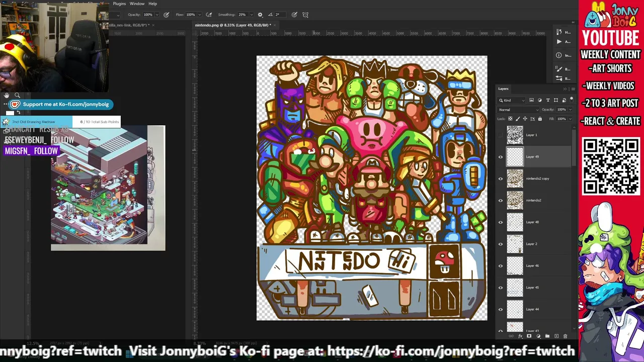The width and height of the screenshot is (644, 362).
Task: Toggle the adjustment layer filter icon
Action: [540, 100]
